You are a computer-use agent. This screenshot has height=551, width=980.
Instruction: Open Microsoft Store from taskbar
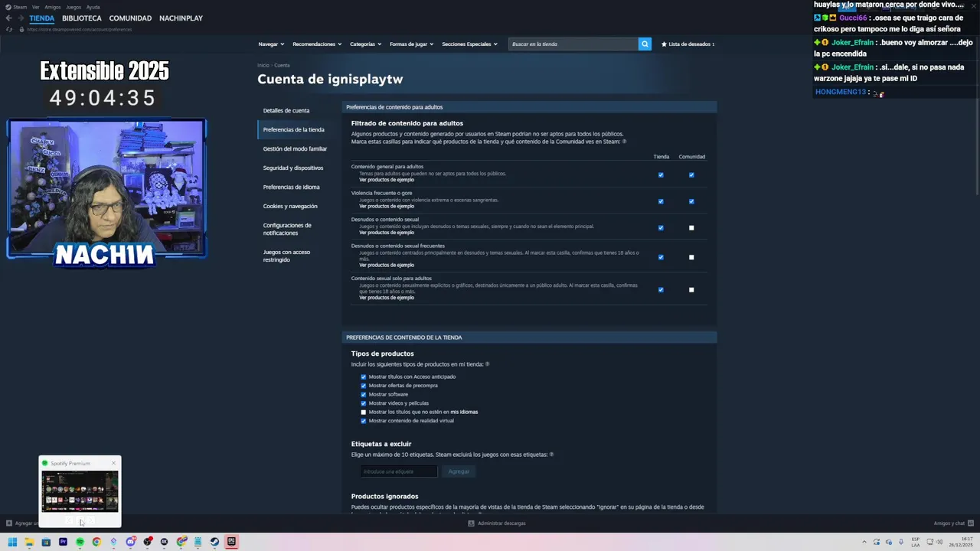(x=46, y=542)
